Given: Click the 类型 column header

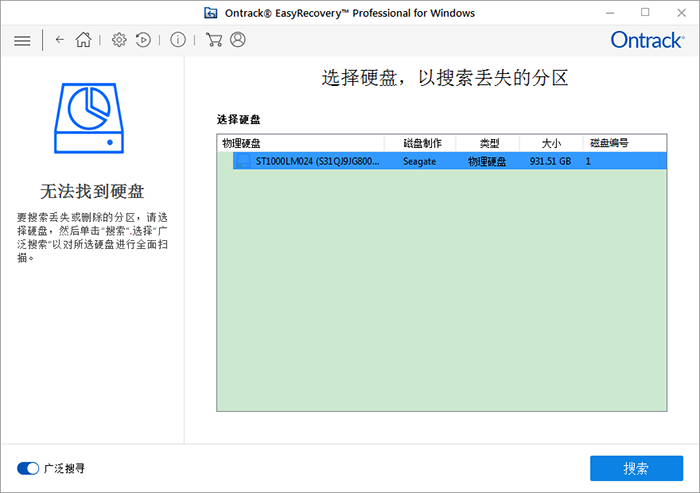Looking at the screenshot, I should 488,143.
